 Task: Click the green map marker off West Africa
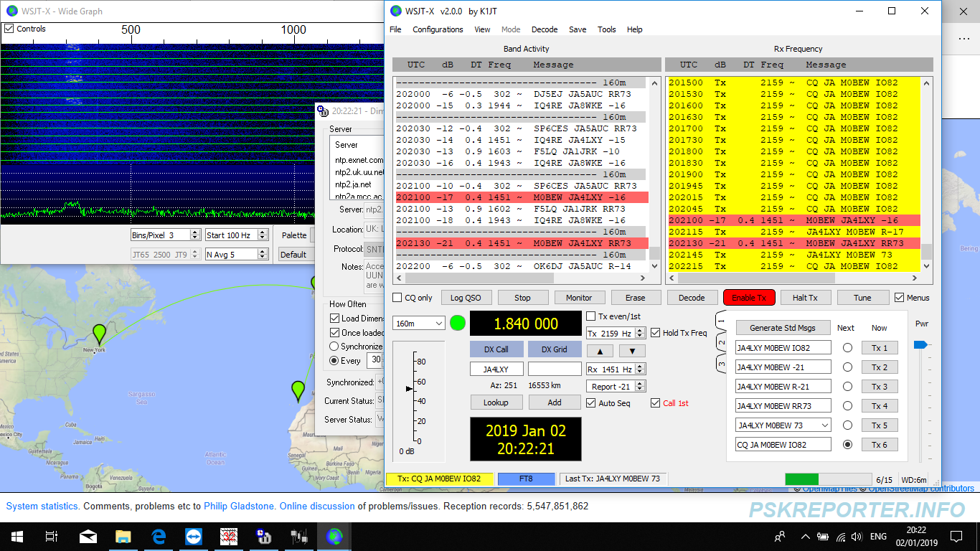298,391
